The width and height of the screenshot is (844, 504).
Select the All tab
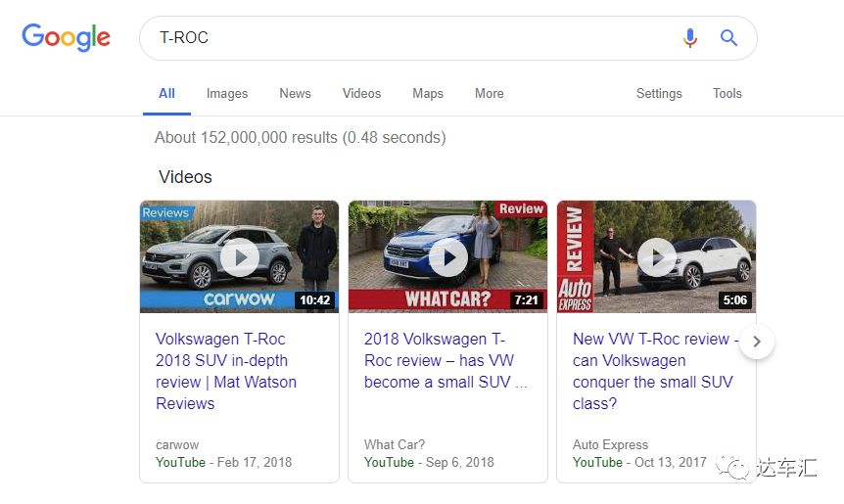point(166,94)
